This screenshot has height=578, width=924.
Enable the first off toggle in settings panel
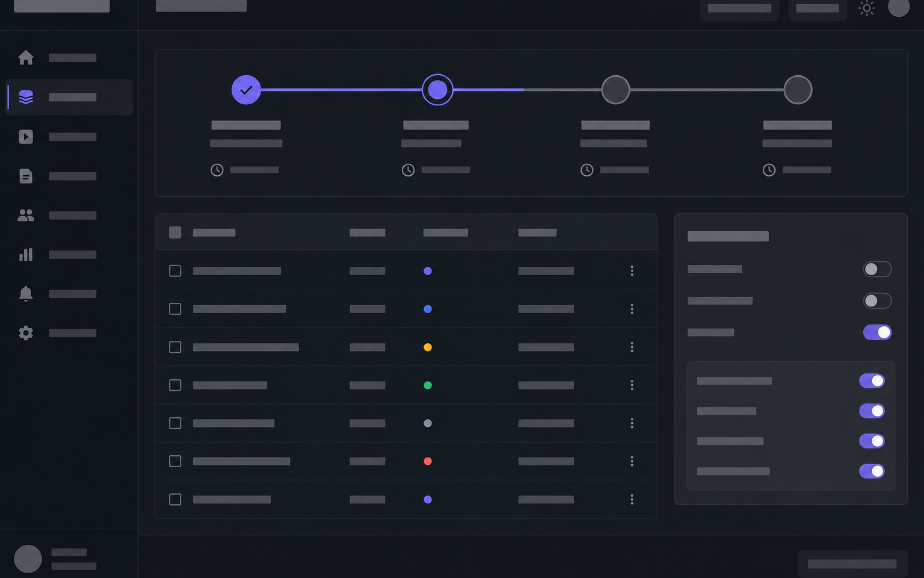click(877, 269)
